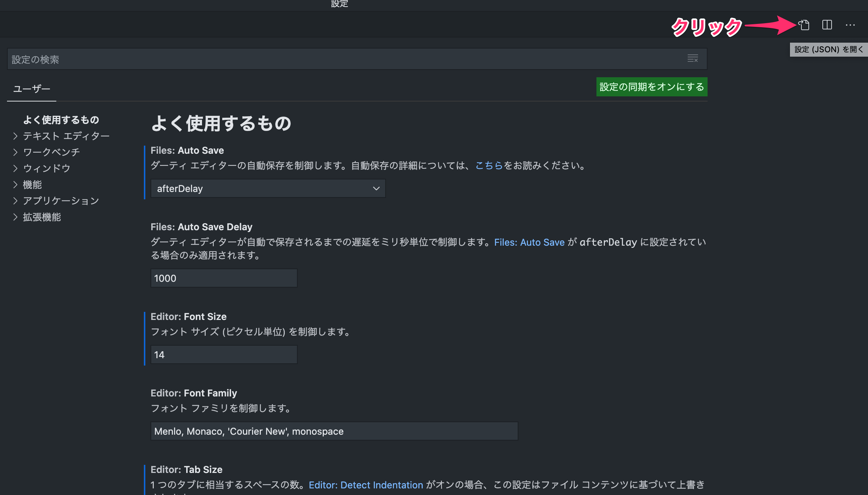Viewport: 868px width, 495px height.
Task: Open the more actions ellipsis menu
Action: coord(850,25)
